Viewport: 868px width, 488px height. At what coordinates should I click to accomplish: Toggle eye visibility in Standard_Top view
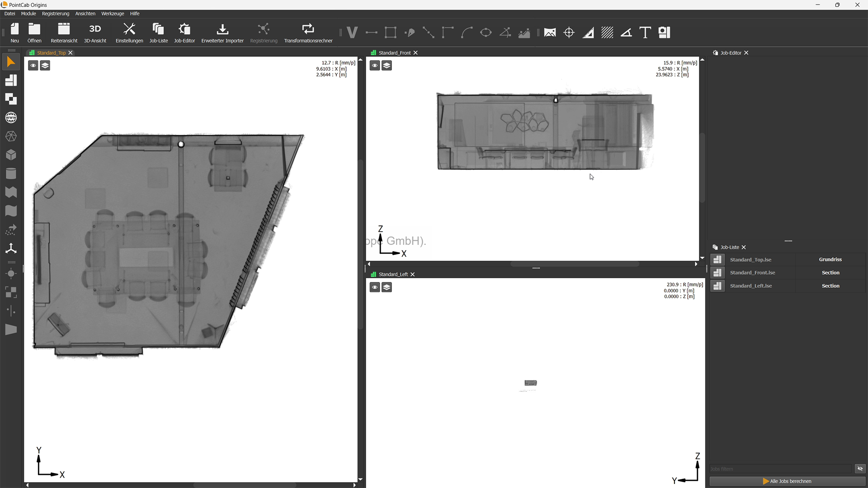click(x=33, y=66)
